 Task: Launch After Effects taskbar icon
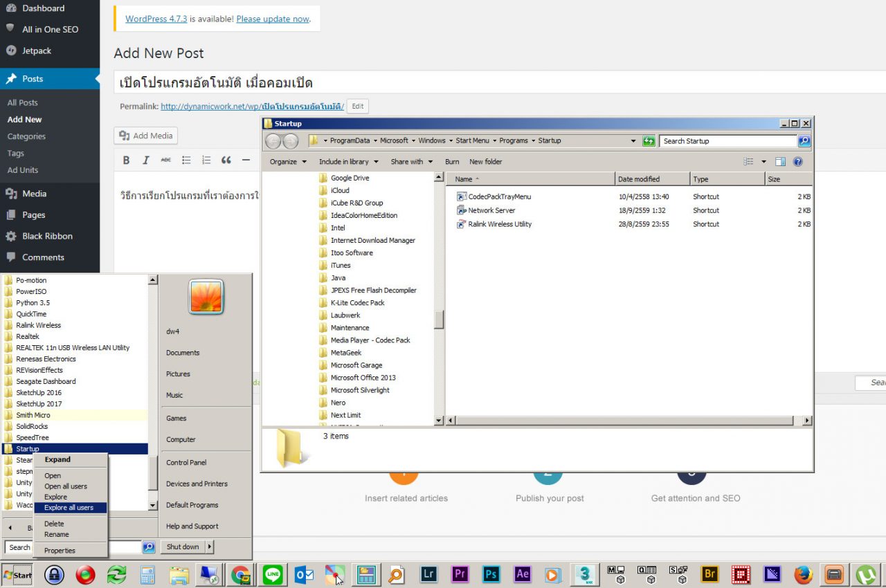coord(522,574)
